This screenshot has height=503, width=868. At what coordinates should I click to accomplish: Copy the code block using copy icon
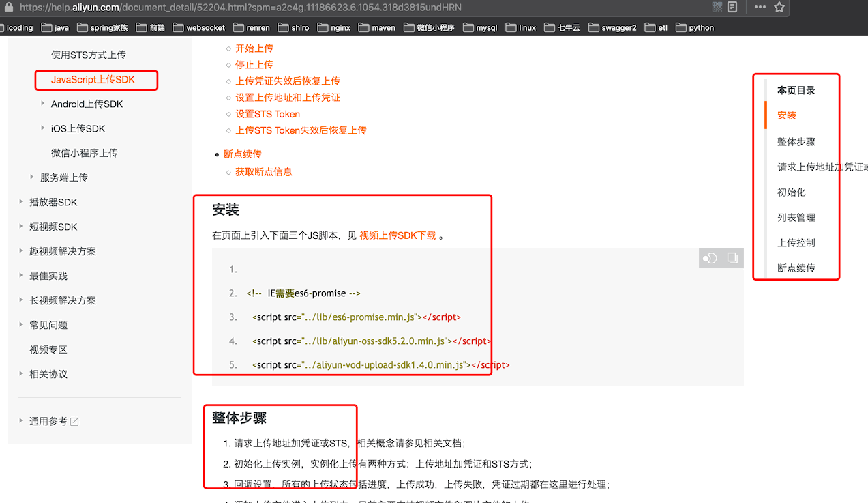[x=732, y=258]
